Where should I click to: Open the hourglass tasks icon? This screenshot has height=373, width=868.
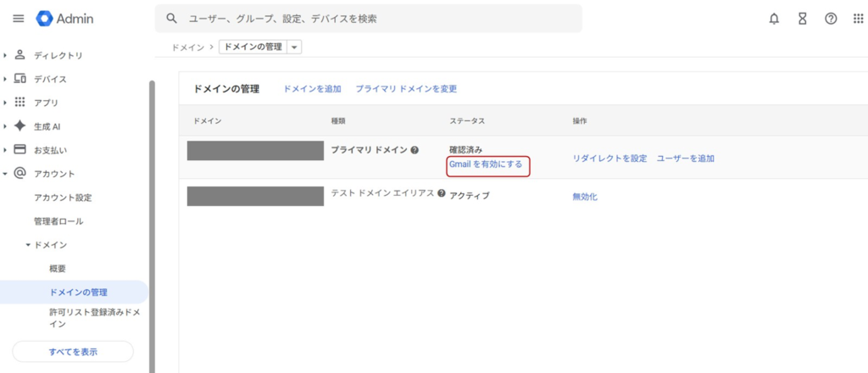tap(802, 19)
